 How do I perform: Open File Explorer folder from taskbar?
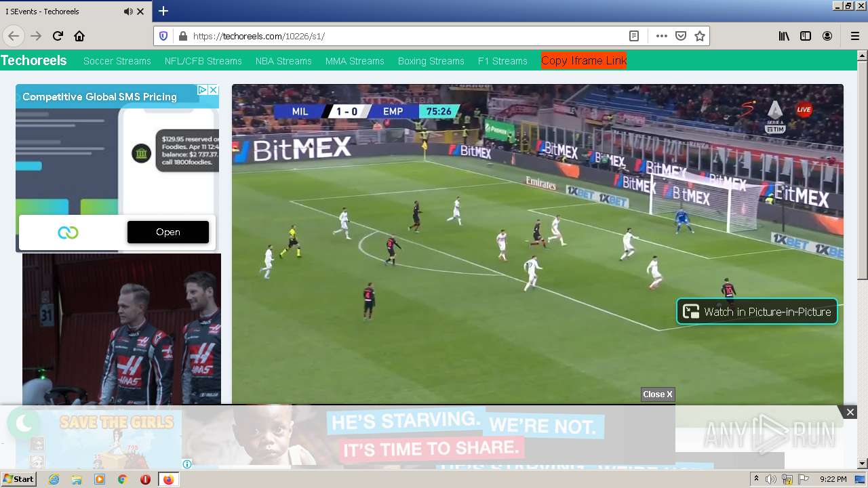pos(77,479)
